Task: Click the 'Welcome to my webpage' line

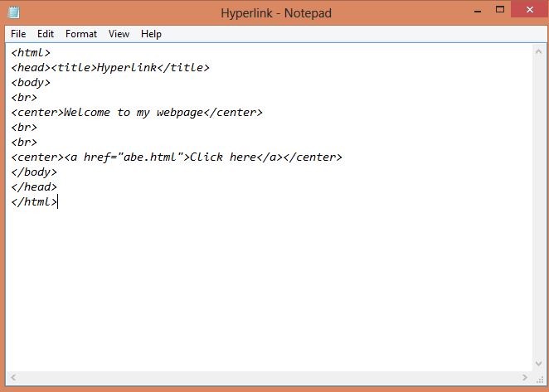Action: (x=137, y=113)
